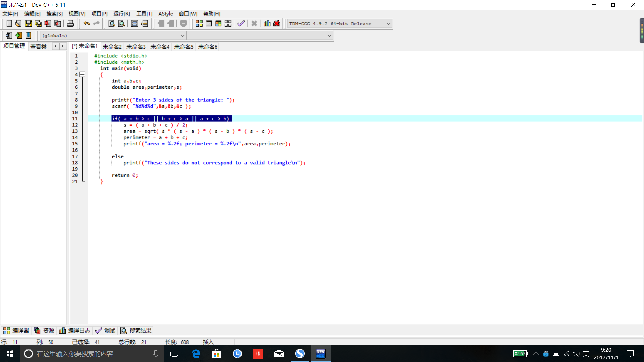Click the insert green arrow icon
This screenshot has width=644, height=362.
click(19, 35)
